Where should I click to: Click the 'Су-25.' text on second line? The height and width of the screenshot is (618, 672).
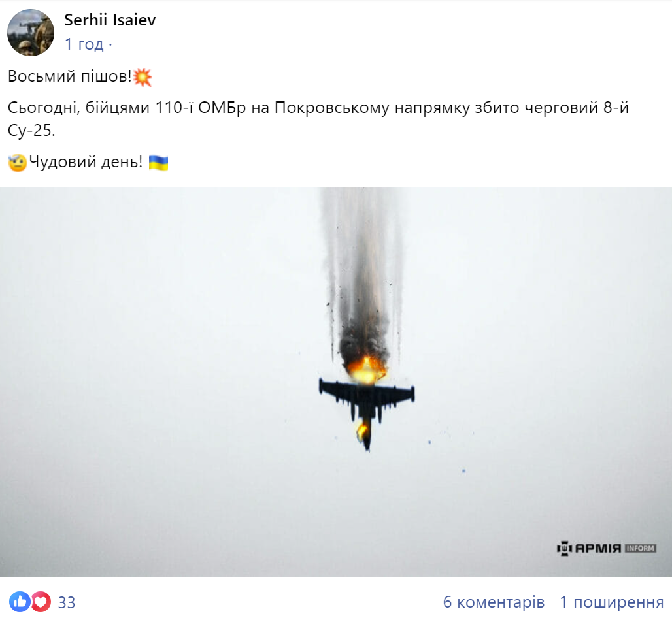pos(32,130)
